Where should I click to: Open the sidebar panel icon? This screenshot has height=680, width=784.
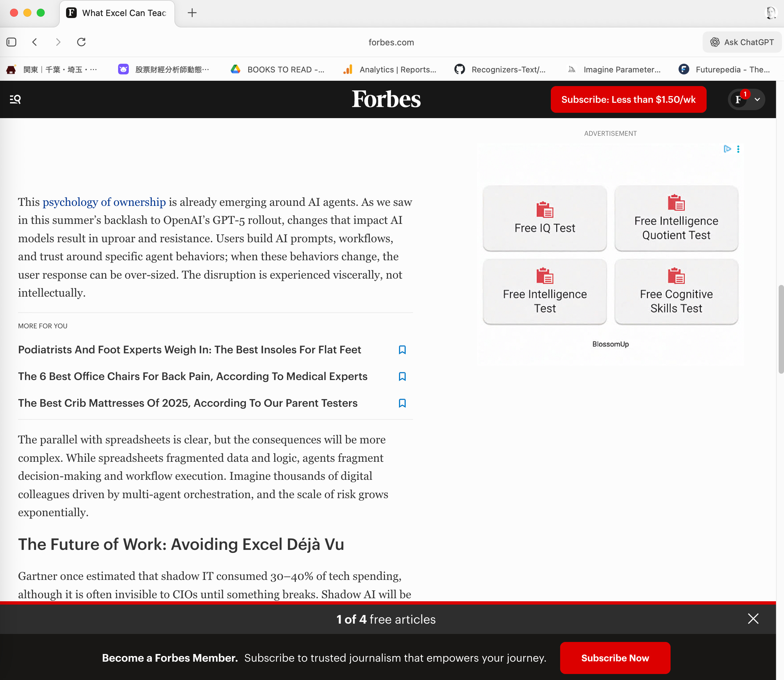(11, 42)
